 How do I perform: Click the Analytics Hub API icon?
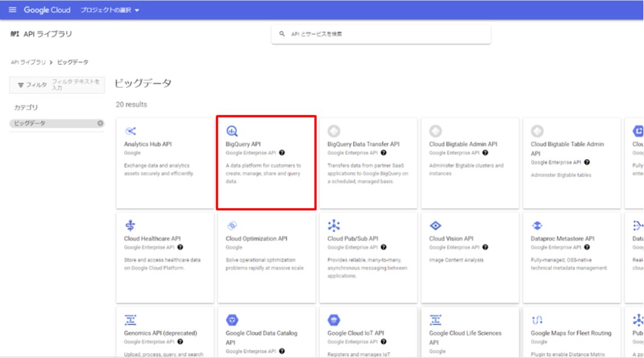pyautogui.click(x=130, y=131)
